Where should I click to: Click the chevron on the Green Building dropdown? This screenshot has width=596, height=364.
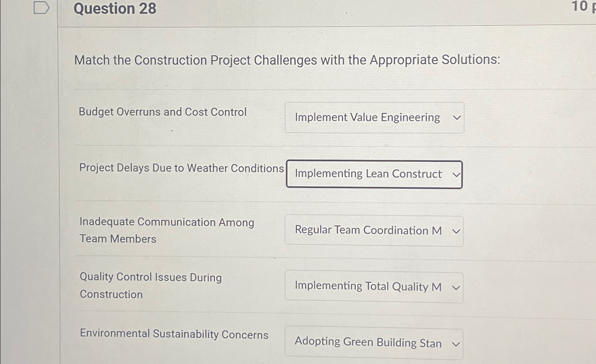pos(456,343)
